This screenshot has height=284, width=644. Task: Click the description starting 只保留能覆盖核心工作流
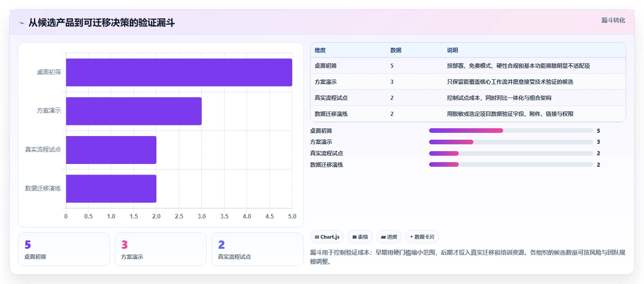(x=510, y=82)
